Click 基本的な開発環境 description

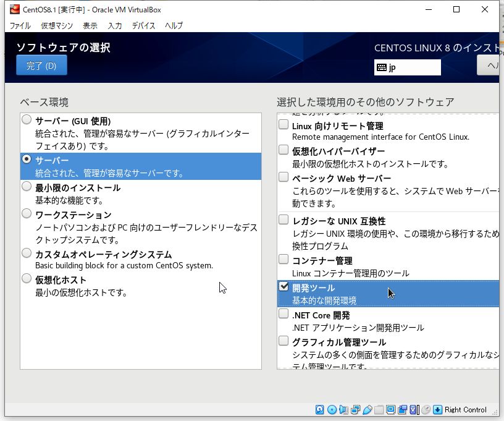coord(324,300)
